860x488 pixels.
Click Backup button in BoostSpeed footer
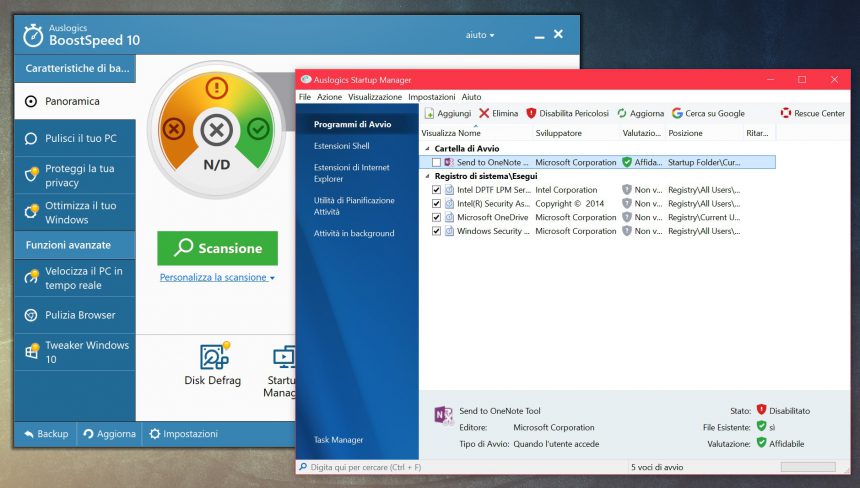pos(46,434)
